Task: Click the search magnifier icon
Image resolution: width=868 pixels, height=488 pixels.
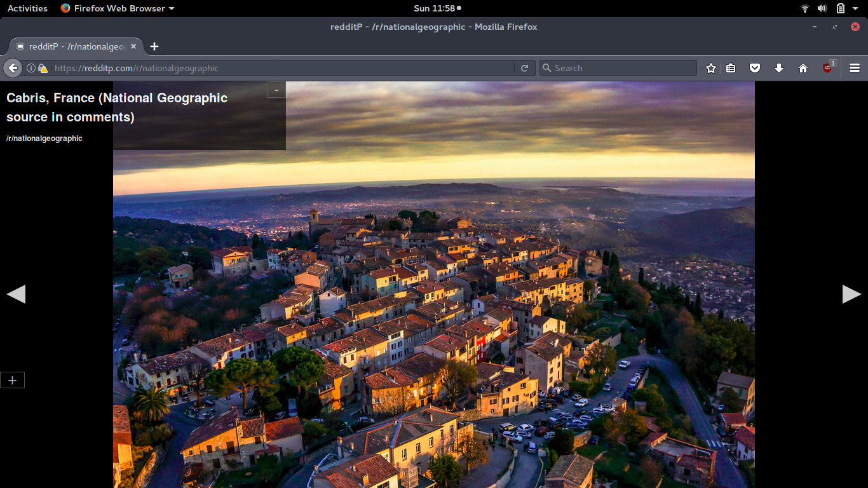Action: point(546,68)
